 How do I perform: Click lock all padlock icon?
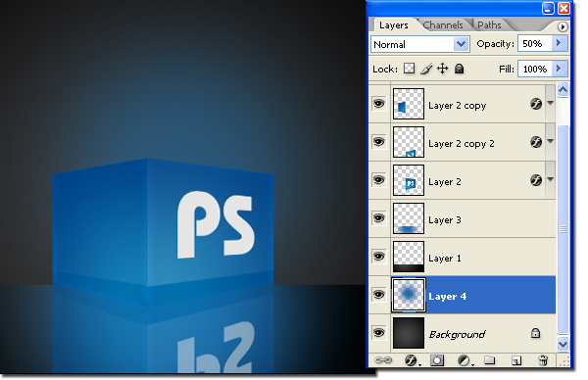click(459, 69)
